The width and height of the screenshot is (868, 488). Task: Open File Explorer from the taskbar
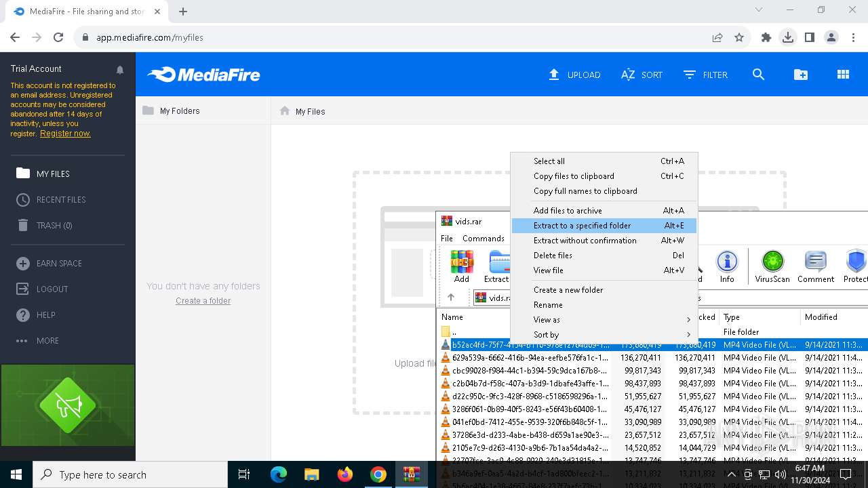tap(311, 474)
